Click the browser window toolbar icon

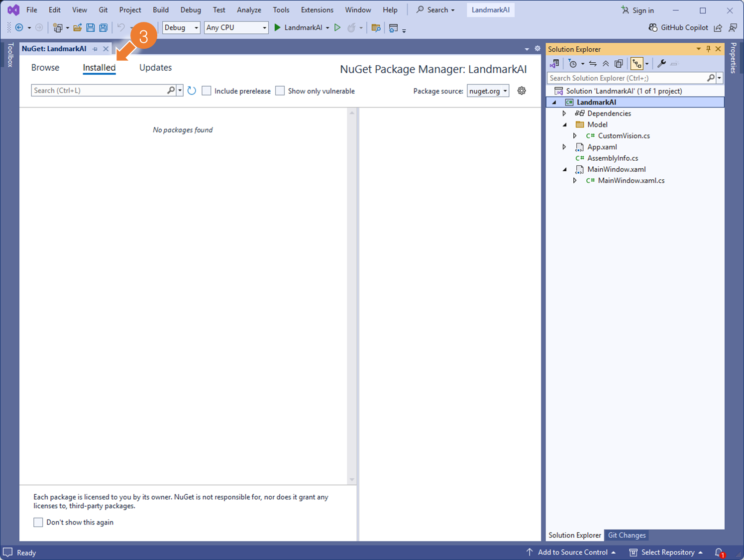pos(393,28)
